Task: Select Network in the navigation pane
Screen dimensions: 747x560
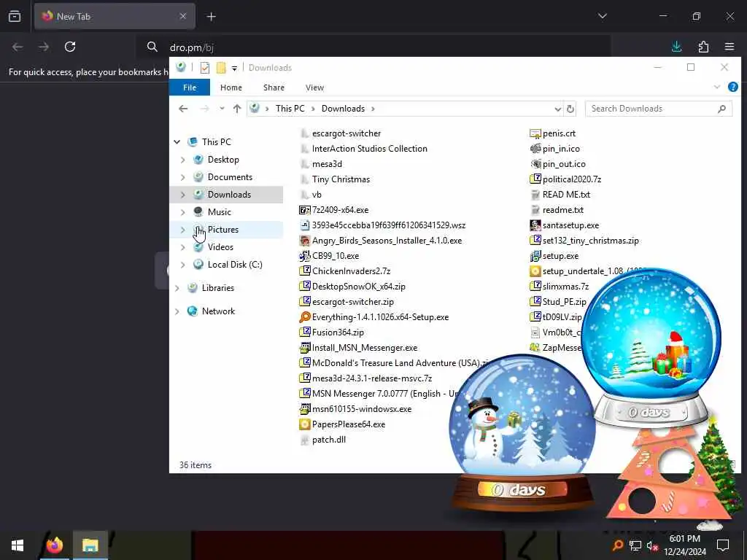Action: [218, 311]
